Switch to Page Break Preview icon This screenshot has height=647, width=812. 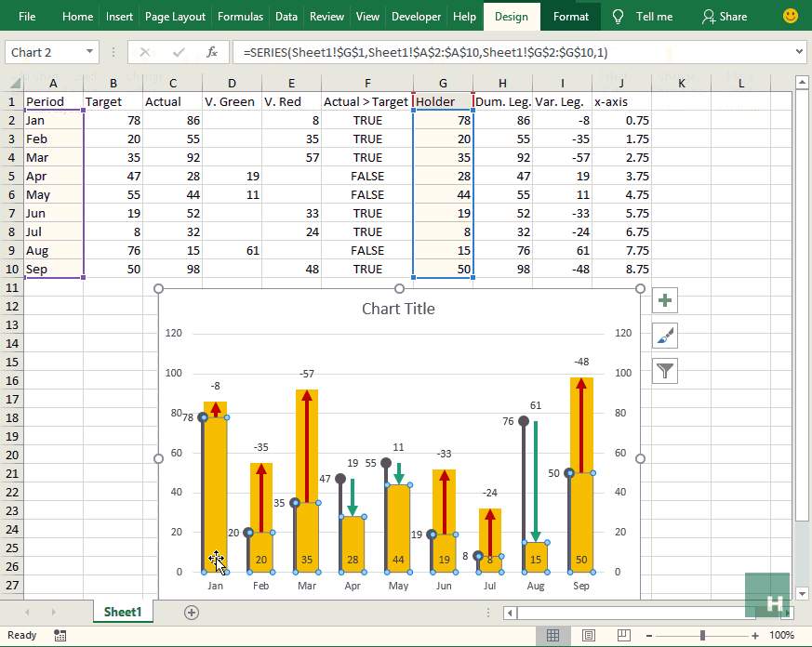623,635
